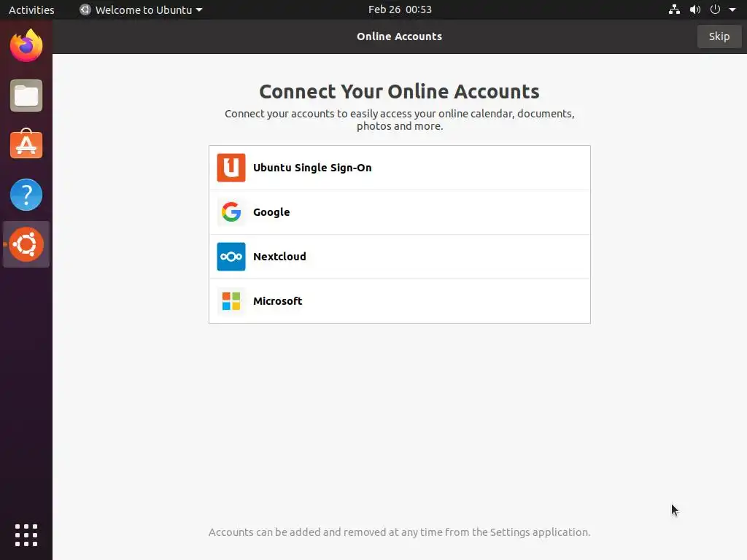Open the network status icon
This screenshot has height=560, width=747.
674,9
